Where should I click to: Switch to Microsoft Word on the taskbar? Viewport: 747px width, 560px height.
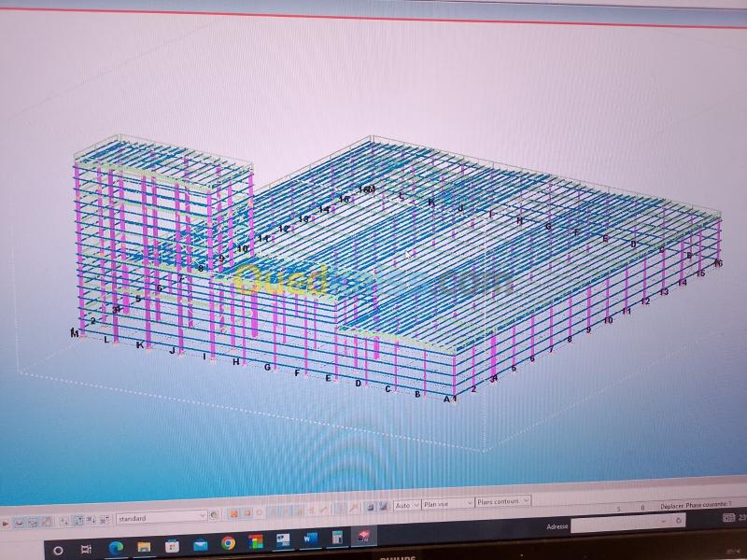(311, 539)
